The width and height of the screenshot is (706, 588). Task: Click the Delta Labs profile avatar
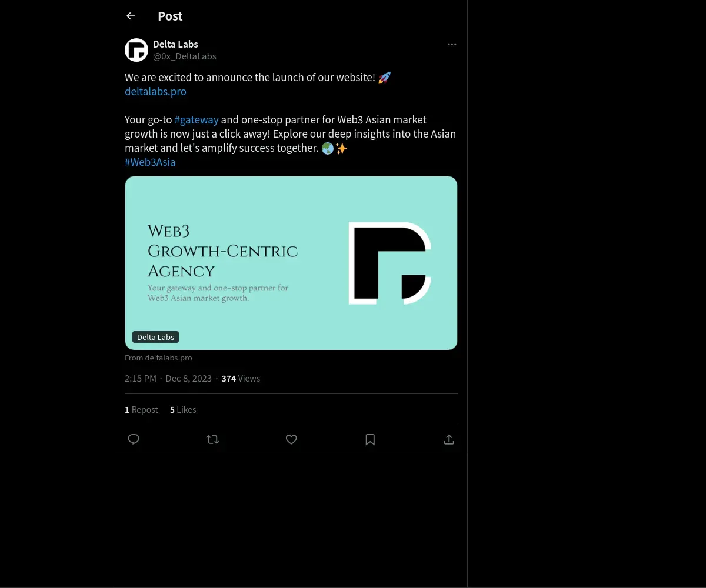[x=136, y=50]
